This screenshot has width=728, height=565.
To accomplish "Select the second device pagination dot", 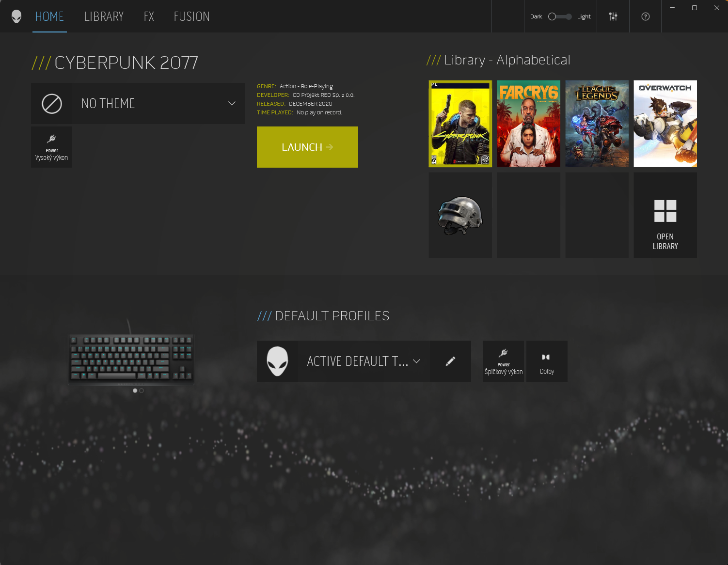I will pyautogui.click(x=142, y=391).
